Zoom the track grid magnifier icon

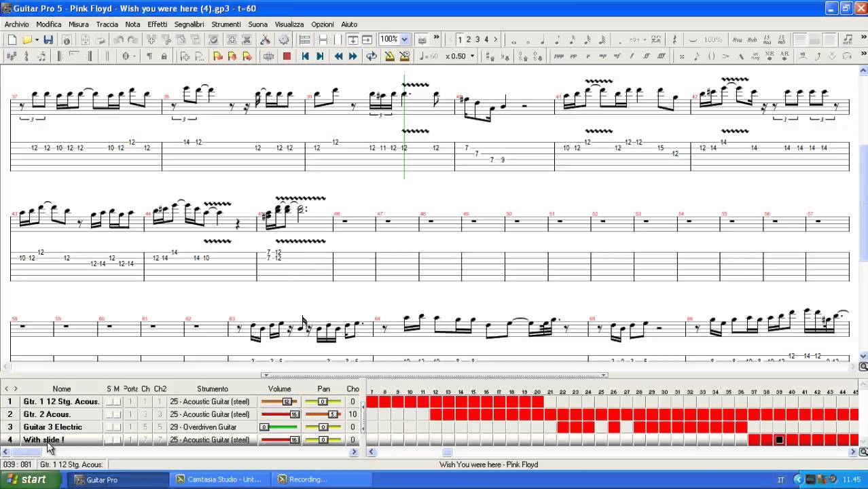coord(863,452)
